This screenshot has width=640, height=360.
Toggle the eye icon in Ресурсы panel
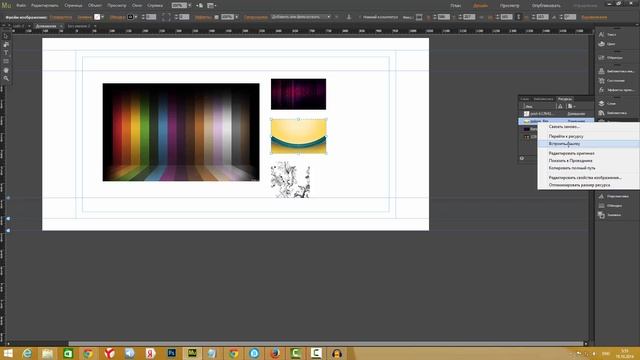click(522, 158)
